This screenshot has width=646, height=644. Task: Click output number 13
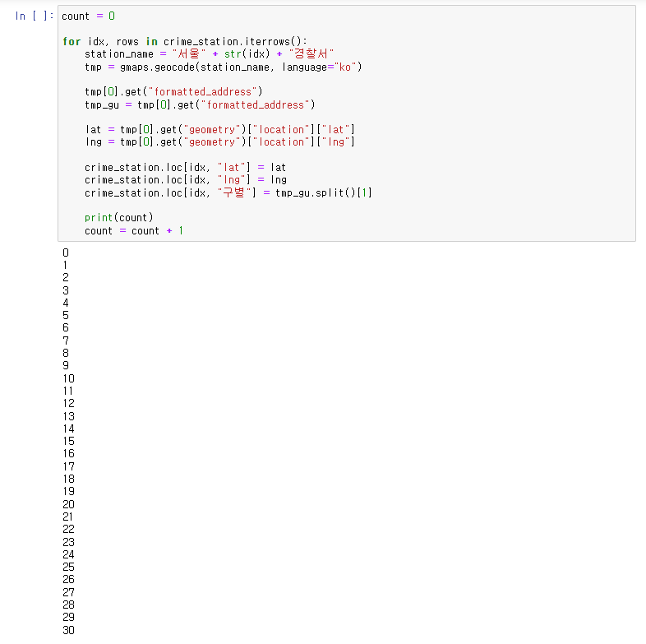(x=68, y=416)
